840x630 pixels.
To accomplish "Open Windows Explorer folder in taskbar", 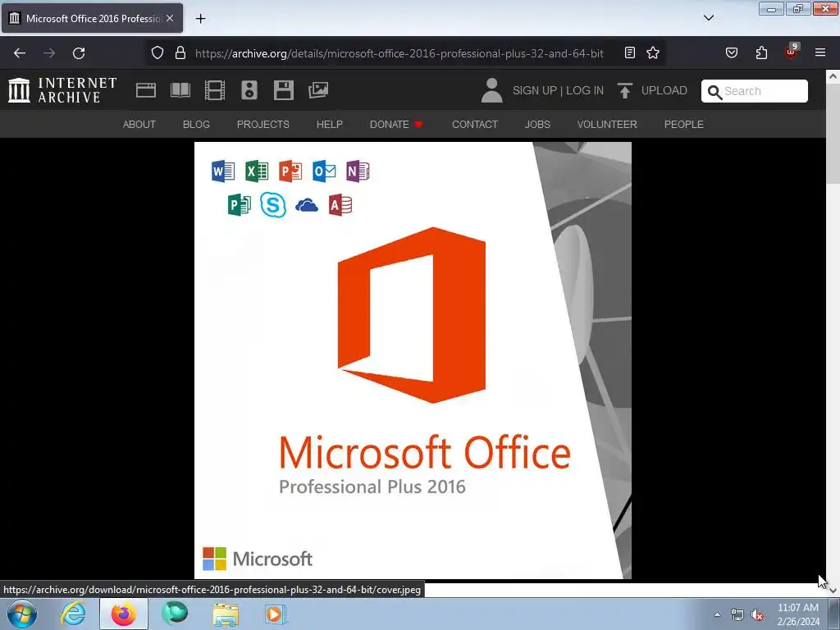I will point(226,614).
